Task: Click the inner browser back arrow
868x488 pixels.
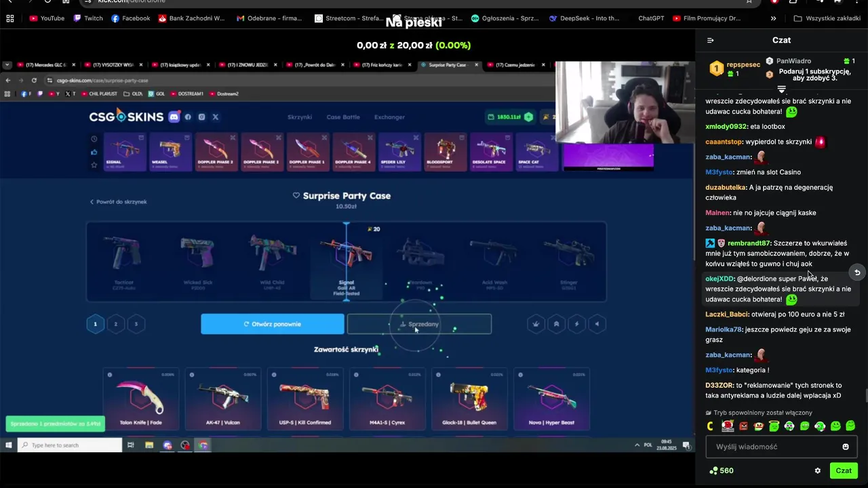Action: tap(7, 80)
